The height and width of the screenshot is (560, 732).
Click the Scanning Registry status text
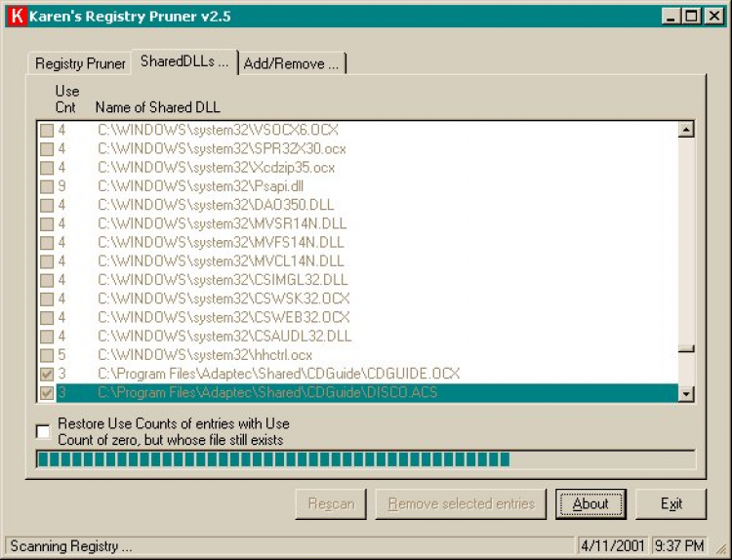point(71,546)
